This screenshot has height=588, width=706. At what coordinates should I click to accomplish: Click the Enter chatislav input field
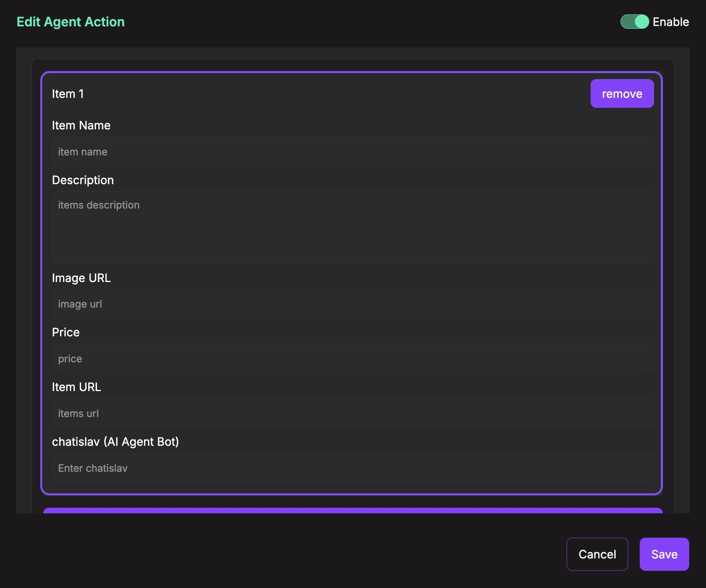point(352,468)
